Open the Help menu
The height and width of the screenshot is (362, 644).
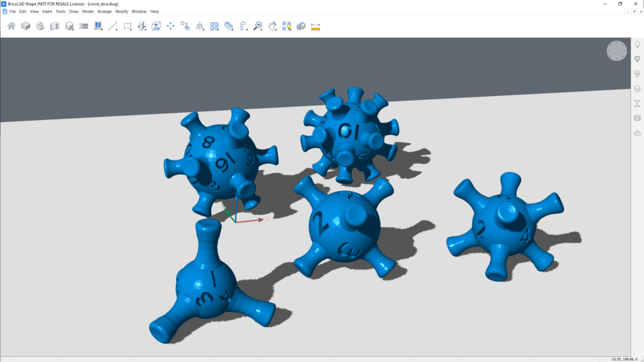click(x=155, y=11)
